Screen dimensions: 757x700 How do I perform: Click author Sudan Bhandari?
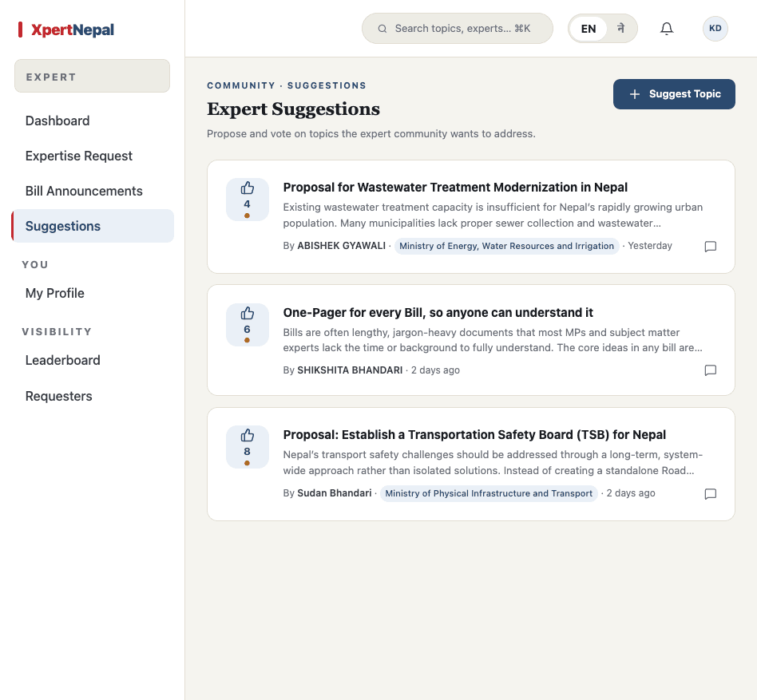(334, 493)
